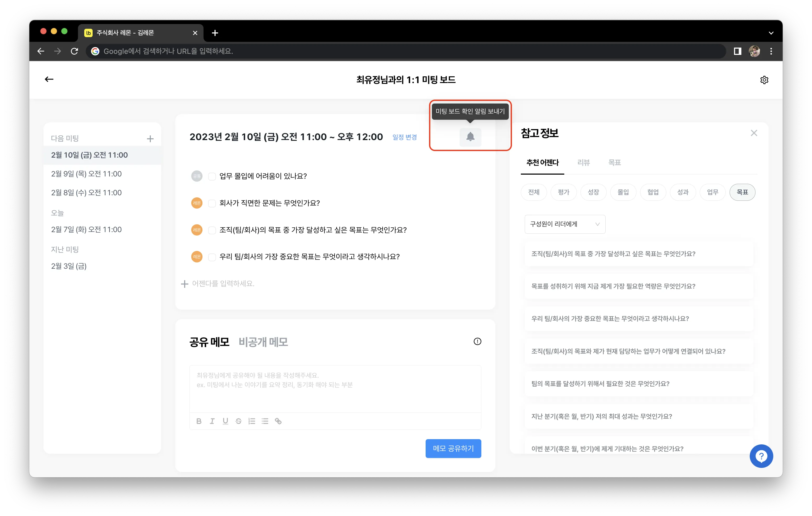Check the agenda 조직(팀/회사)의 목표 중 가장 달성하고 싶은 목표는
The width and height of the screenshot is (812, 516).
(212, 230)
